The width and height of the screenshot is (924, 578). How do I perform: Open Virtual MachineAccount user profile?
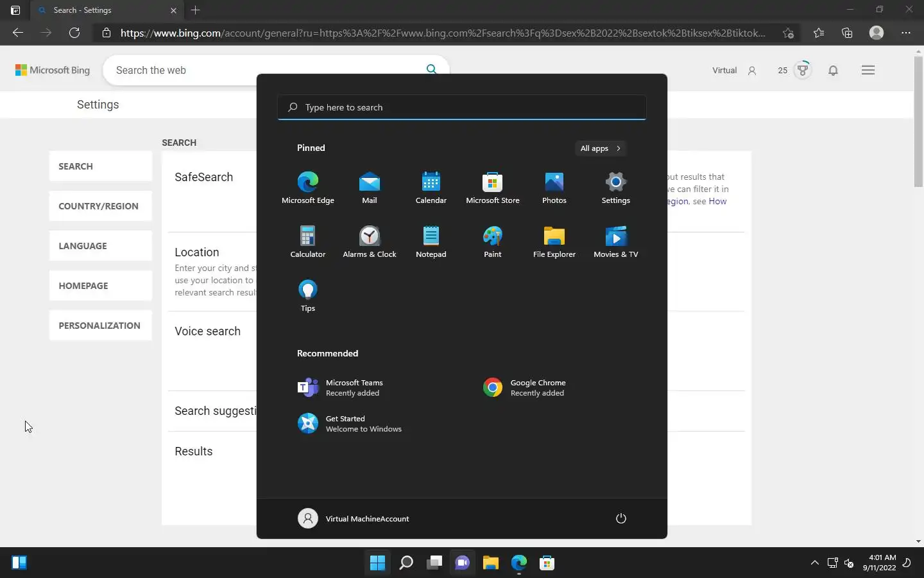[354, 519]
